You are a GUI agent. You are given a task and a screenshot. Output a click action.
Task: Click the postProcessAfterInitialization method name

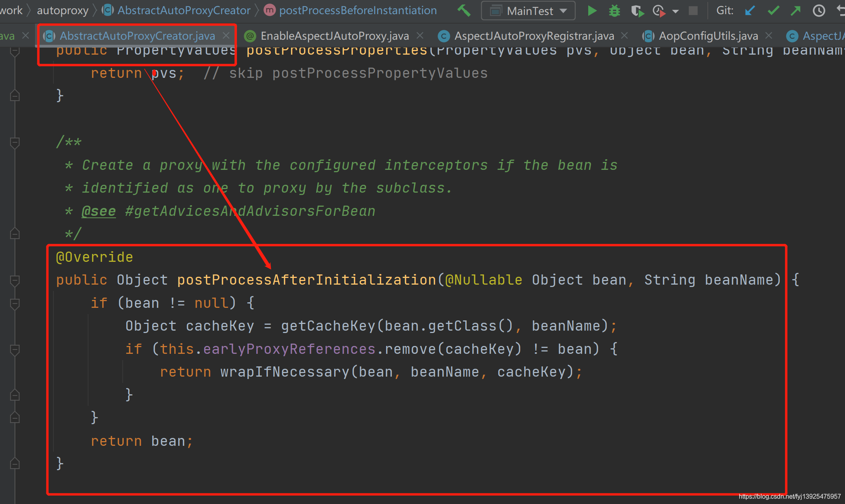(306, 280)
